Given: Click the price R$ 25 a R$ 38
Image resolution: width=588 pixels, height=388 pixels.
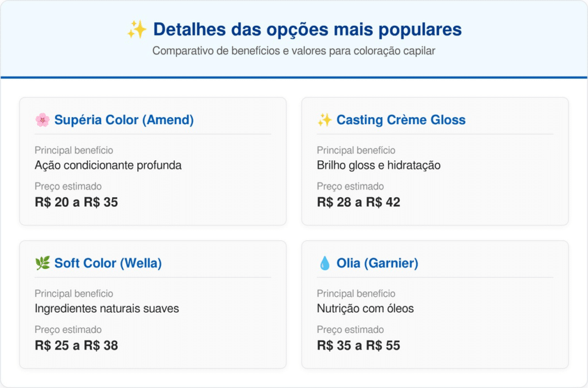Looking at the screenshot, I should pos(76,345).
